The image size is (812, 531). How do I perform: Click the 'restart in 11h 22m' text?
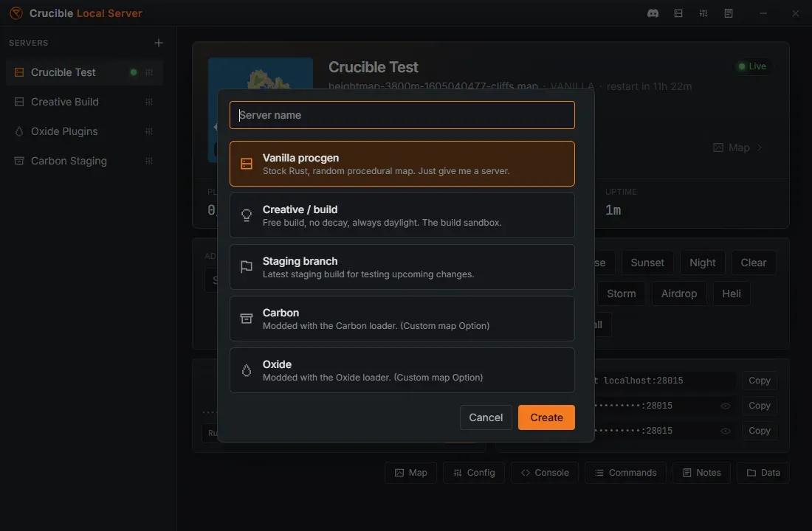coord(649,86)
